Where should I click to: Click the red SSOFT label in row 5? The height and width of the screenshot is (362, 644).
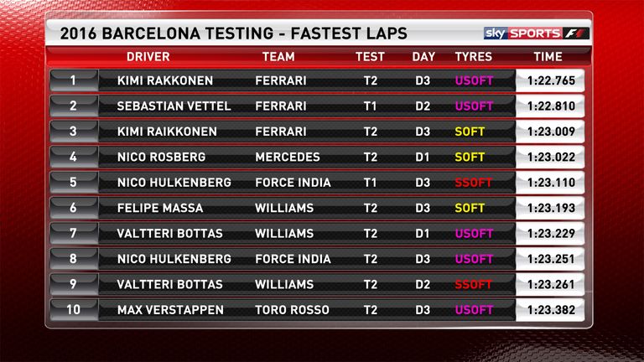(x=473, y=182)
